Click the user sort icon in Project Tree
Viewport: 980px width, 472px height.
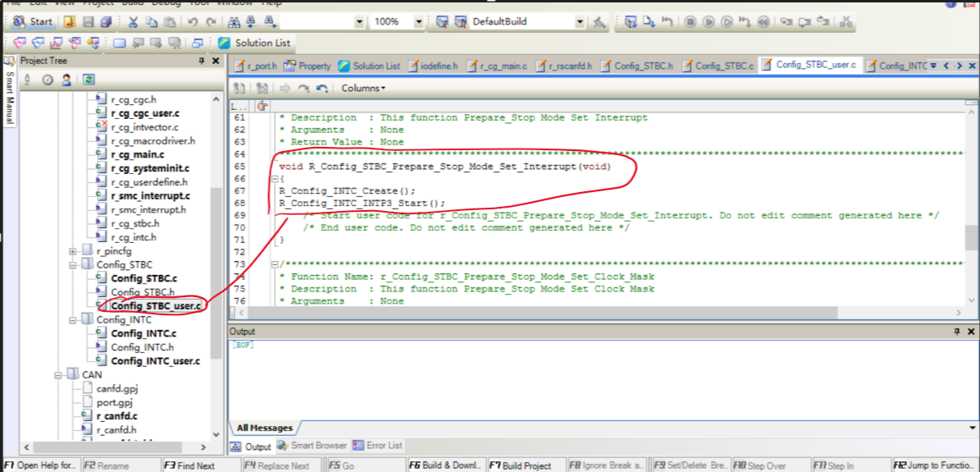point(67,80)
